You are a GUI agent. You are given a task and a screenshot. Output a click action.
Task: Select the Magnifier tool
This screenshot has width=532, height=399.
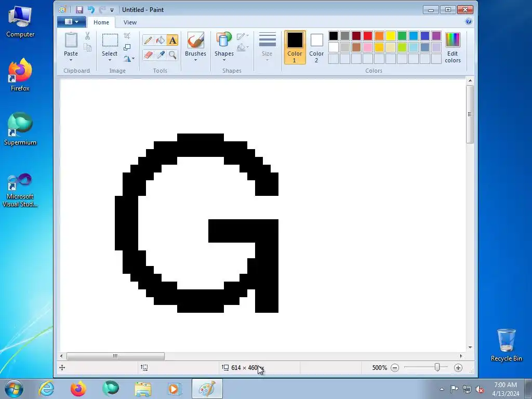point(172,55)
